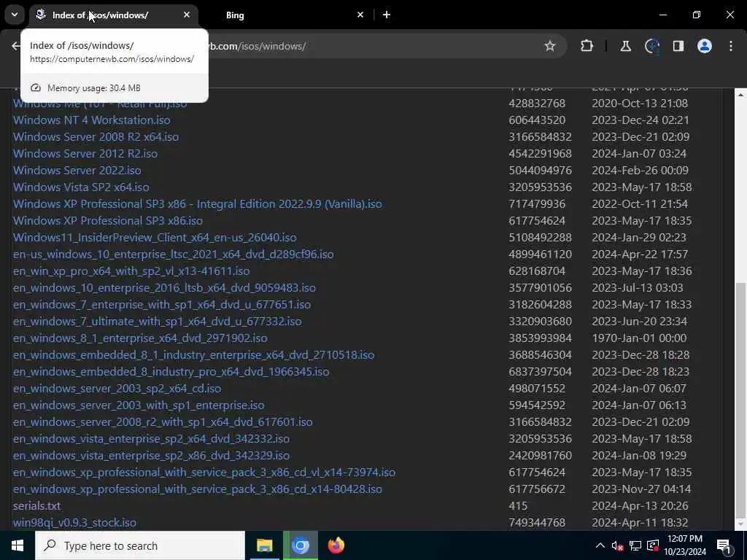The image size is (747, 560).
Task: Open Chrome three-dot menu
Action: pyautogui.click(x=731, y=46)
